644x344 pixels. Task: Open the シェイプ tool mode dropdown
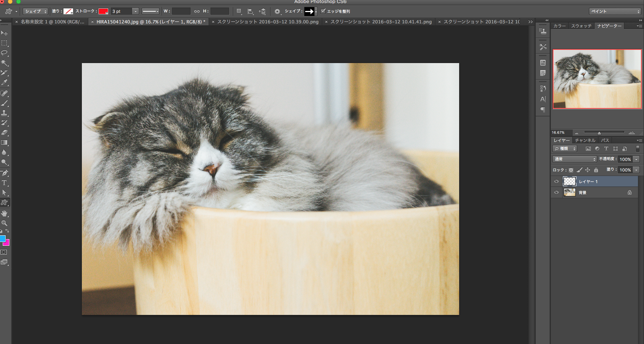(x=35, y=11)
